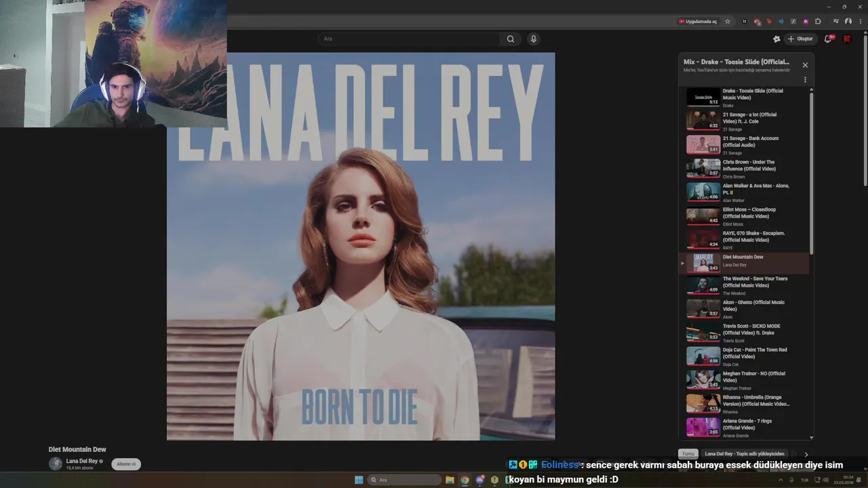The image size is (868, 488).
Task: Click the blue sound-wave extension icon
Action: click(781, 21)
